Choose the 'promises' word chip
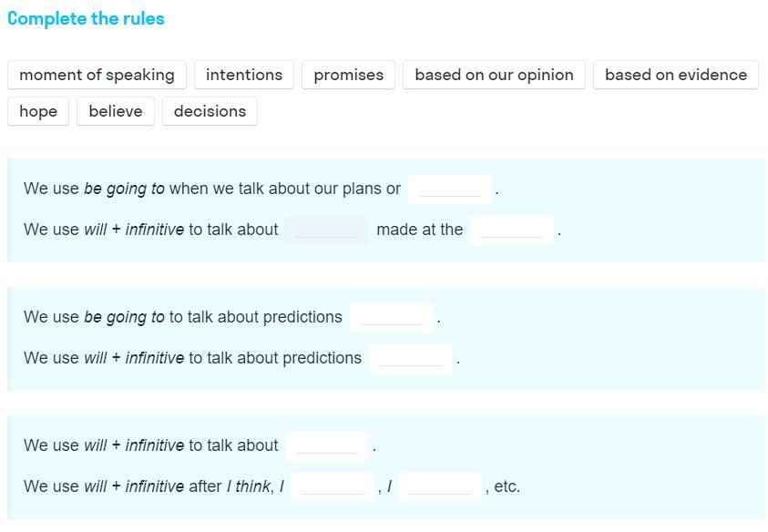This screenshot has width=768, height=532. click(x=348, y=75)
